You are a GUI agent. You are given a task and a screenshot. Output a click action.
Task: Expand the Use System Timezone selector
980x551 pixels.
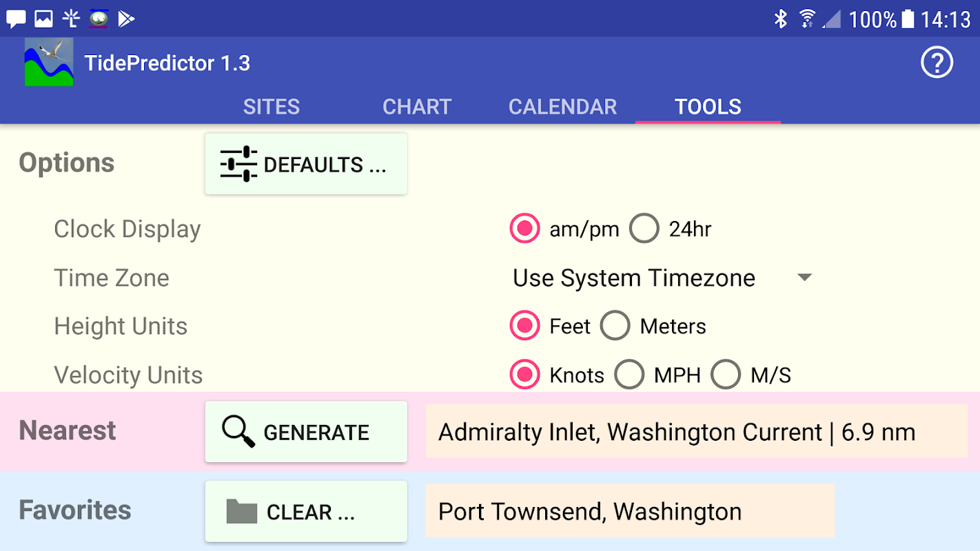[634, 278]
